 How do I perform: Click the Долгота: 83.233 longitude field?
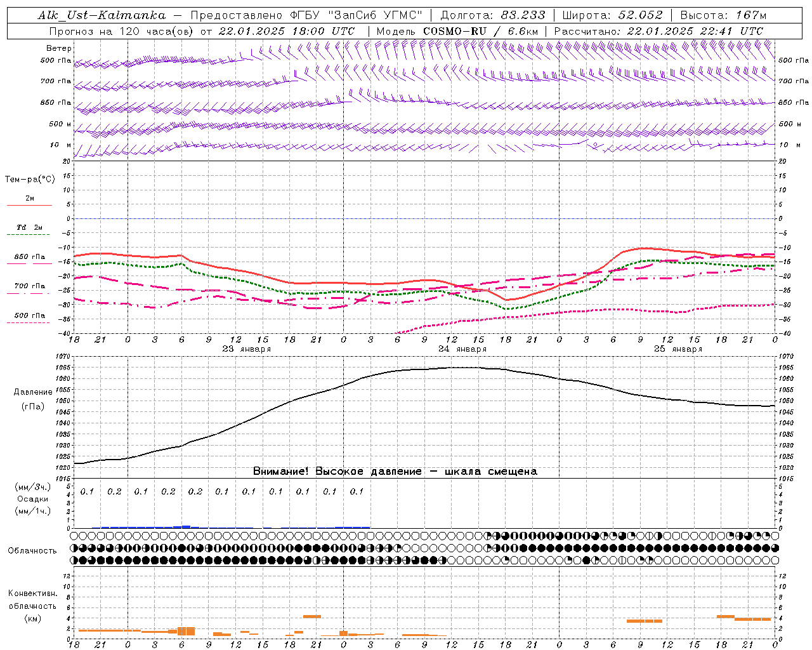(x=492, y=15)
